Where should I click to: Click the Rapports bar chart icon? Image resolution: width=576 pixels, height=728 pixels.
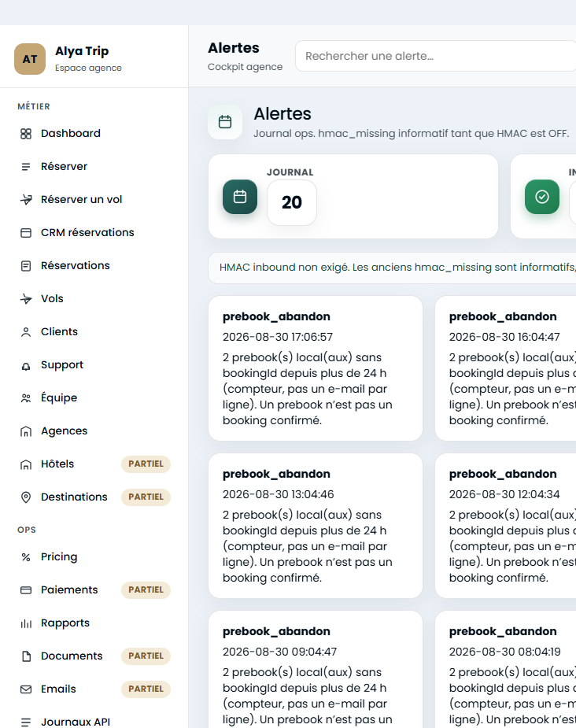coord(26,623)
